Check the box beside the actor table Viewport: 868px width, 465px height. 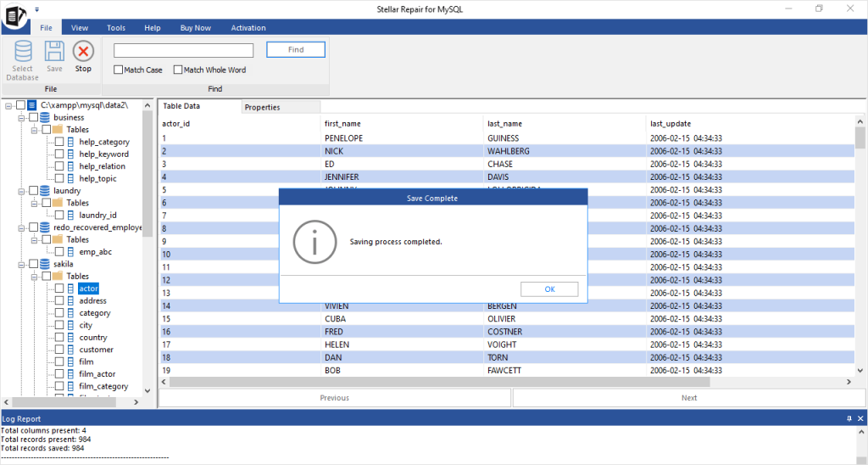coord(58,289)
